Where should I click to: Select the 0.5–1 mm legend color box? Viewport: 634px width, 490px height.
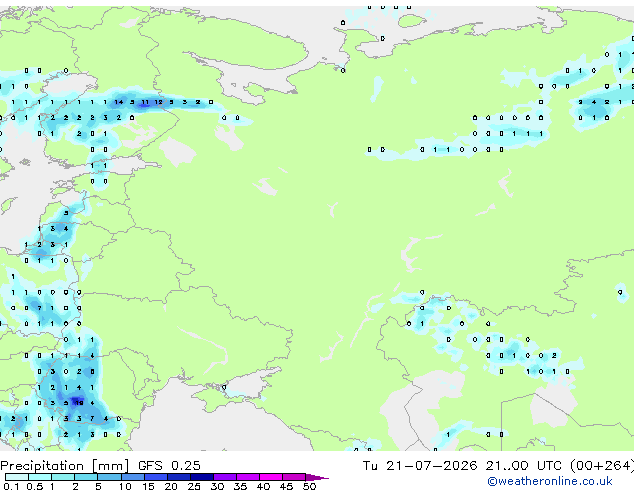click(40, 477)
